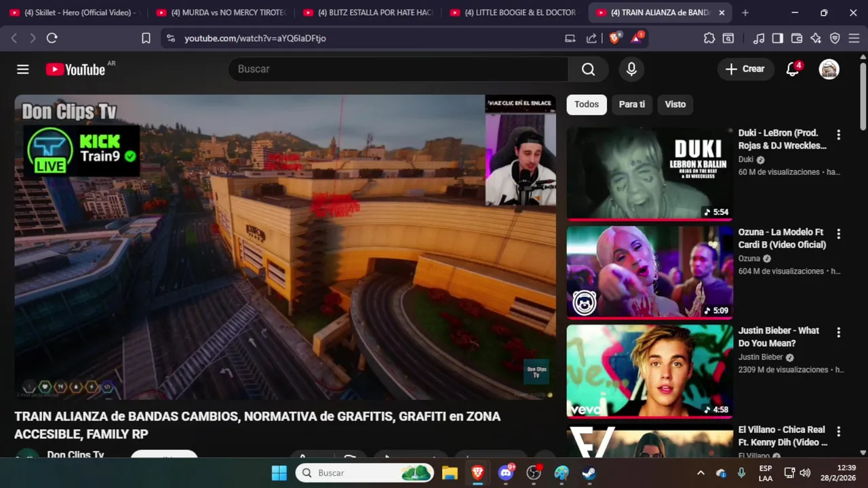The height and width of the screenshot is (488, 868).
Task: Open Justin Bieber What Do You Mean thumbnail
Action: (x=650, y=371)
